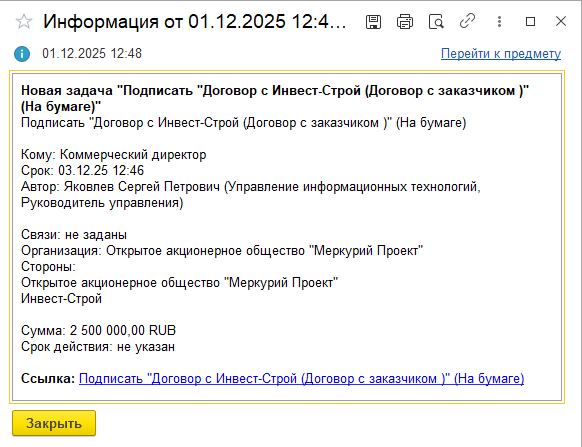Open print preview magnifier icon
Image resolution: width=582 pixels, height=447 pixels.
tap(436, 22)
